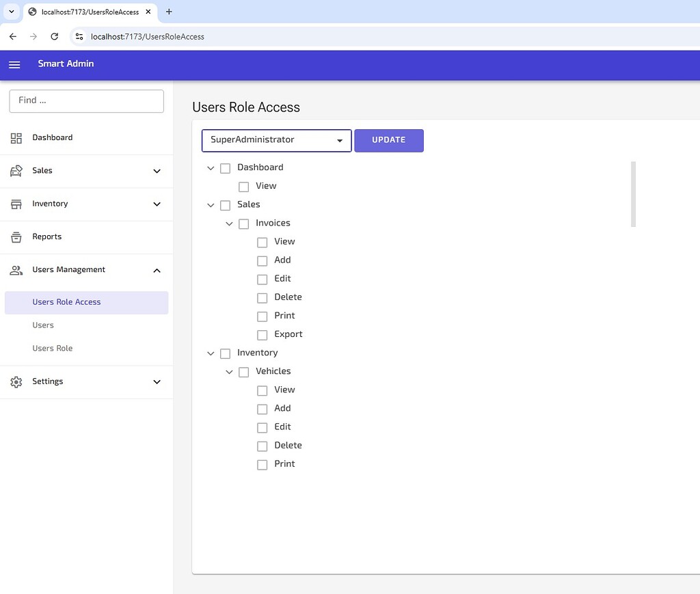Select Users from the sidebar menu
This screenshot has width=700, height=594.
click(x=43, y=325)
